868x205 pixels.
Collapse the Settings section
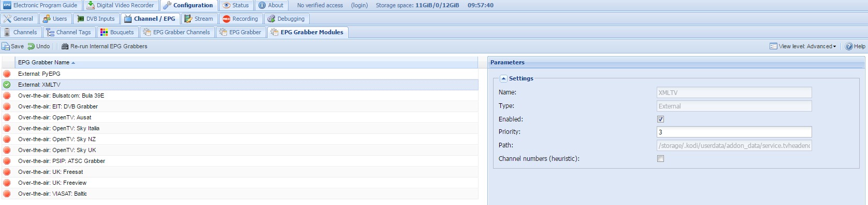click(x=503, y=78)
